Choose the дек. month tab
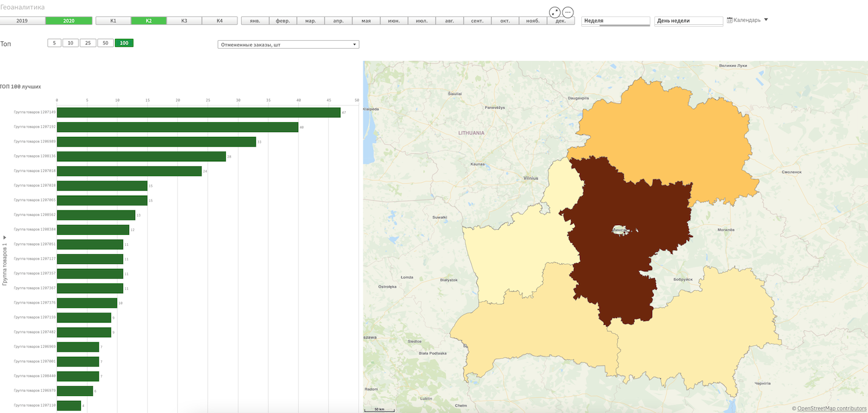 click(x=561, y=21)
